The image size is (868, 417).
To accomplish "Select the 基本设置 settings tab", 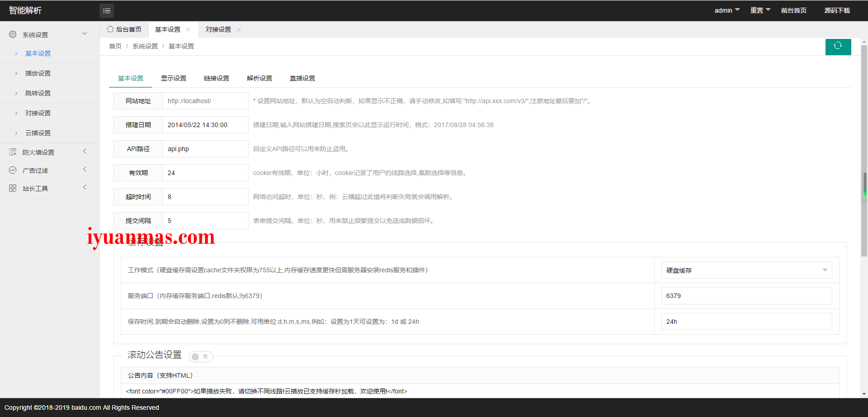I will [131, 78].
